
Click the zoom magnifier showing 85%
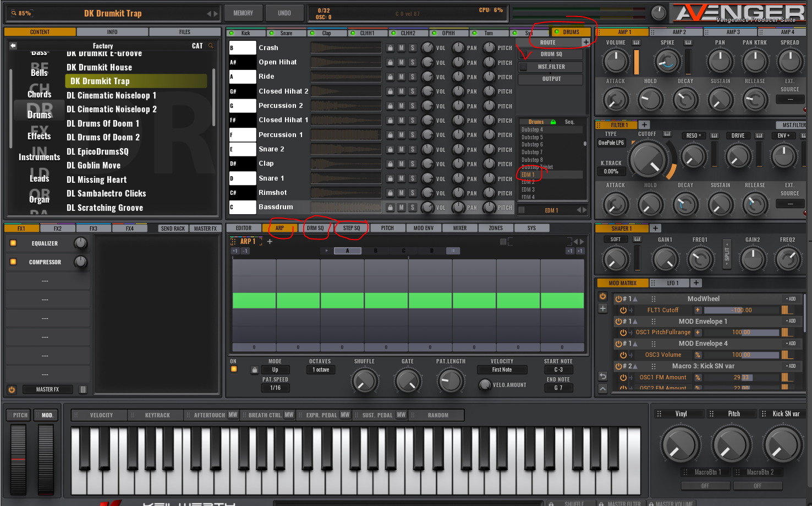14,13
